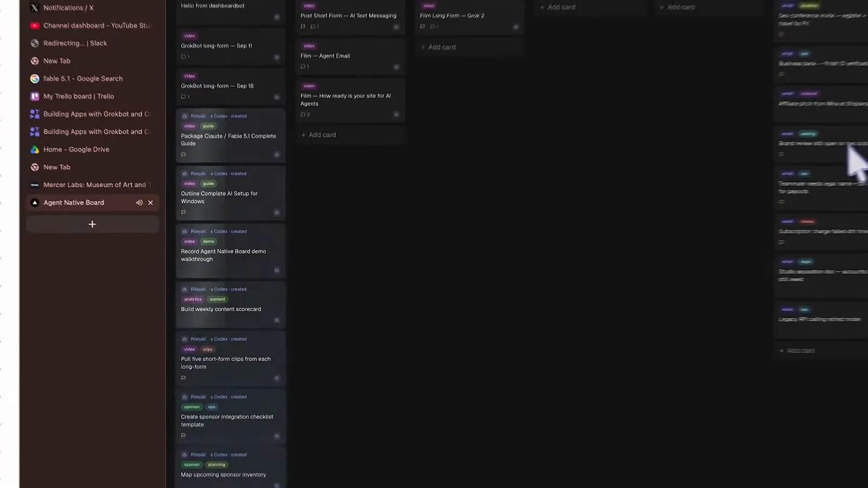The image size is (868, 488).
Task: Mute audio on Agent Native Board tab
Action: (139, 203)
